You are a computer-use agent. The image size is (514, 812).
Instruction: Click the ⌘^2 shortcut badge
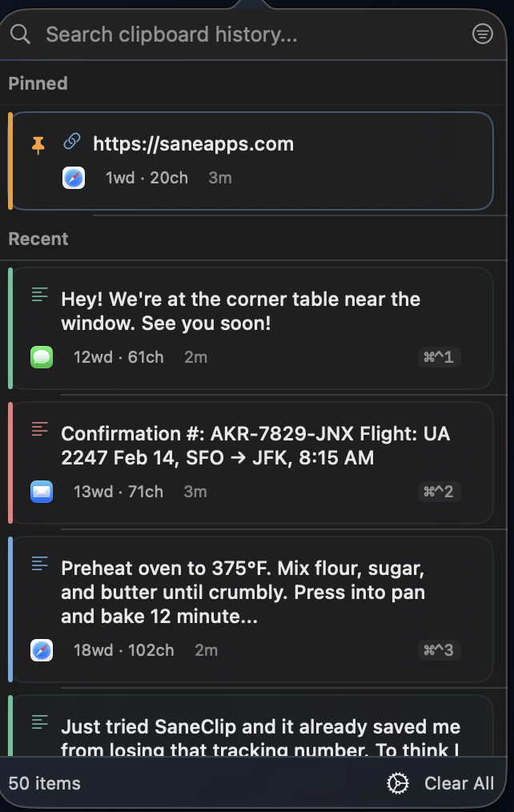coord(439,492)
